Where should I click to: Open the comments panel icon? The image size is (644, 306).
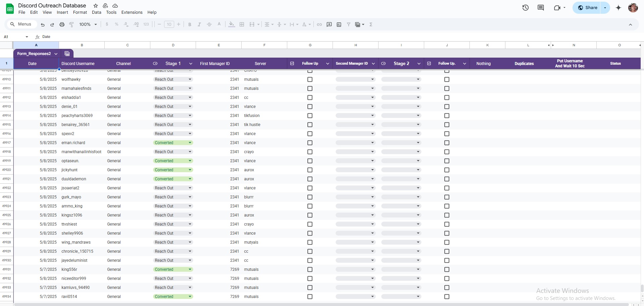tap(541, 8)
